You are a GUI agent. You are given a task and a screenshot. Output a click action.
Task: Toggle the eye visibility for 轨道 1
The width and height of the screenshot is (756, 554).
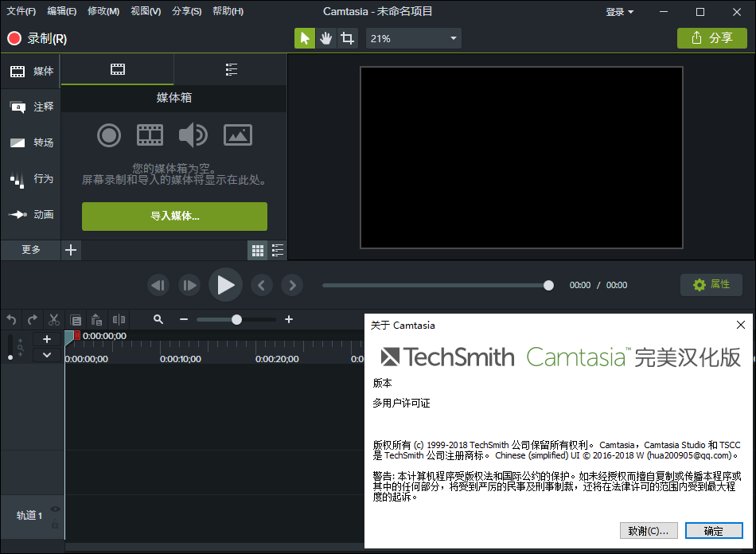coord(55,509)
